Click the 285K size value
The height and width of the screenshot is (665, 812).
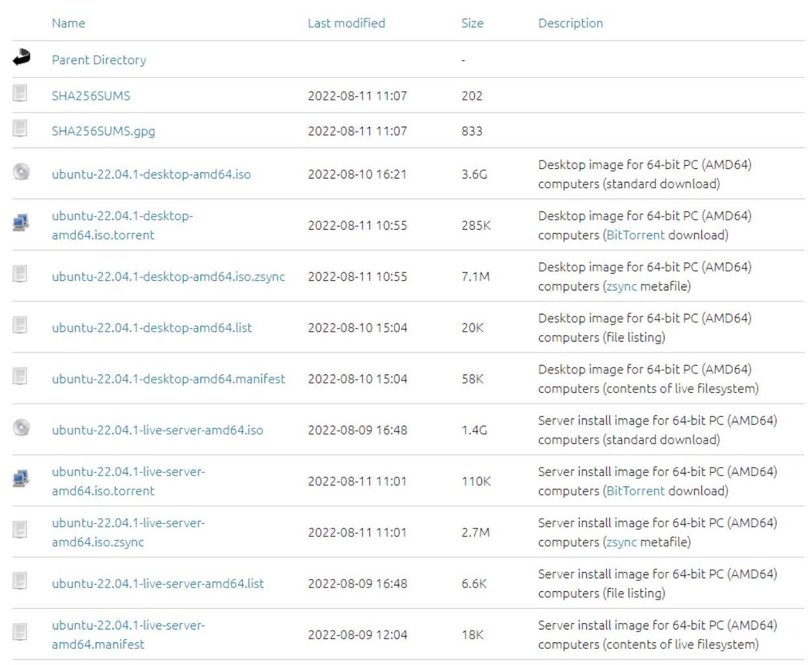tap(476, 225)
